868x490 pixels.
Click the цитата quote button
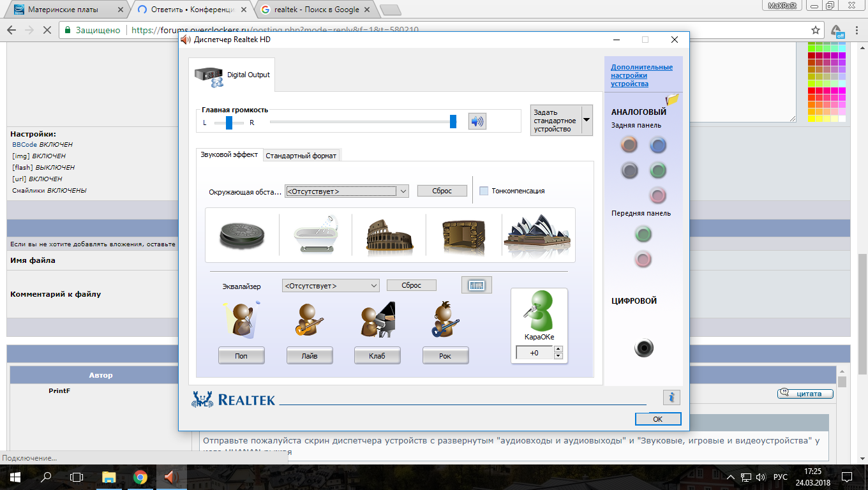coord(805,394)
